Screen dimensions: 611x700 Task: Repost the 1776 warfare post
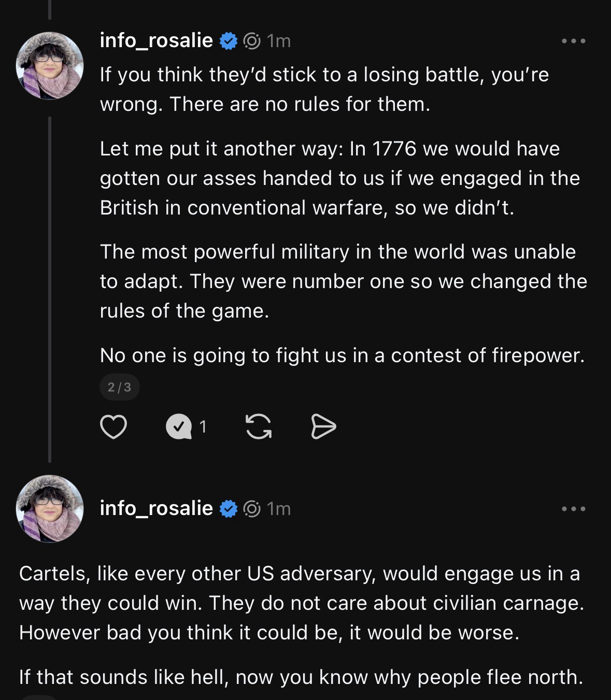click(258, 427)
